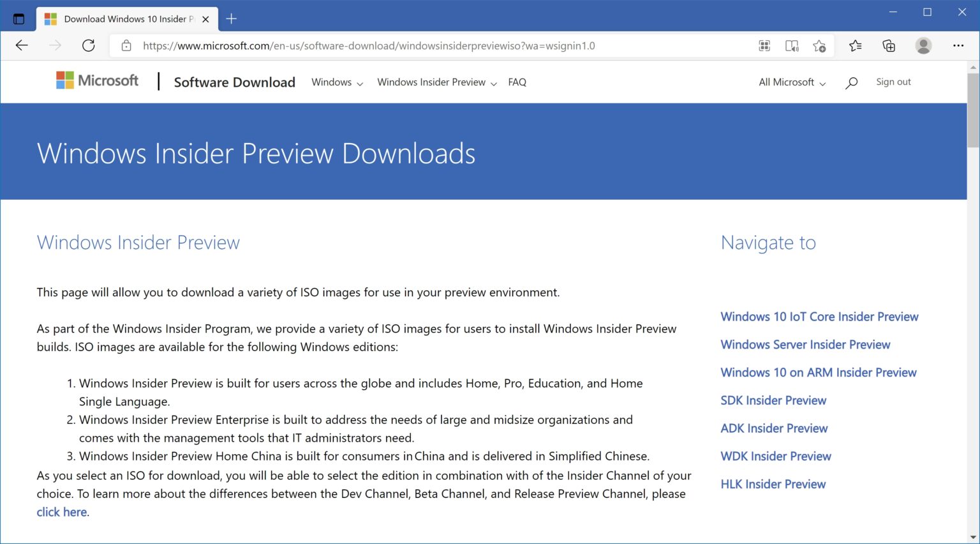Screen dimensions: 980x544
Task: Click the click here link about Insider Channels
Action: click(61, 511)
